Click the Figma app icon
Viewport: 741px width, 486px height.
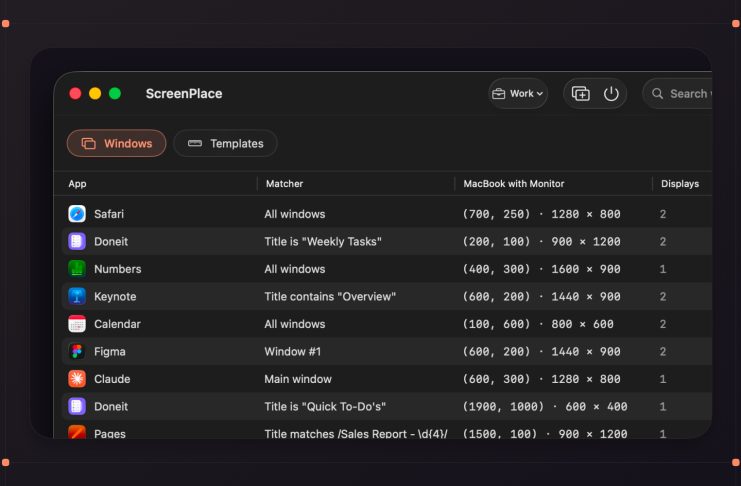pos(77,351)
